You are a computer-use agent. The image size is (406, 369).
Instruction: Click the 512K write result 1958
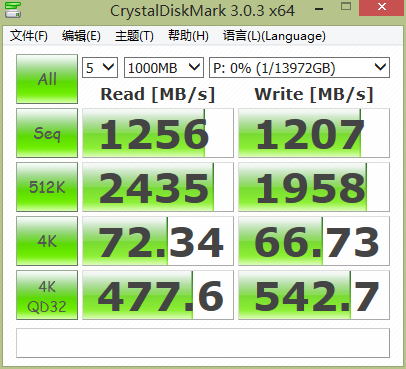[314, 187]
